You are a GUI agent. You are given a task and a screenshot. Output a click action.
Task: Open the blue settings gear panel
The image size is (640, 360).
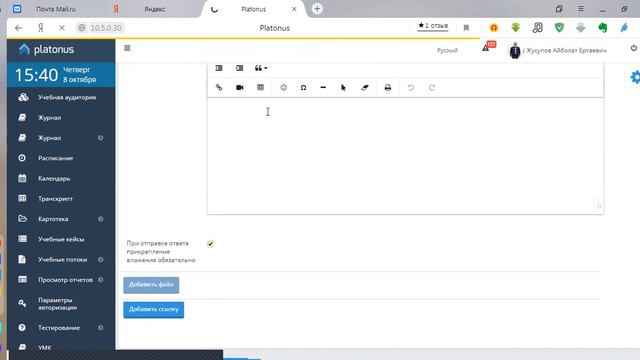(x=635, y=77)
